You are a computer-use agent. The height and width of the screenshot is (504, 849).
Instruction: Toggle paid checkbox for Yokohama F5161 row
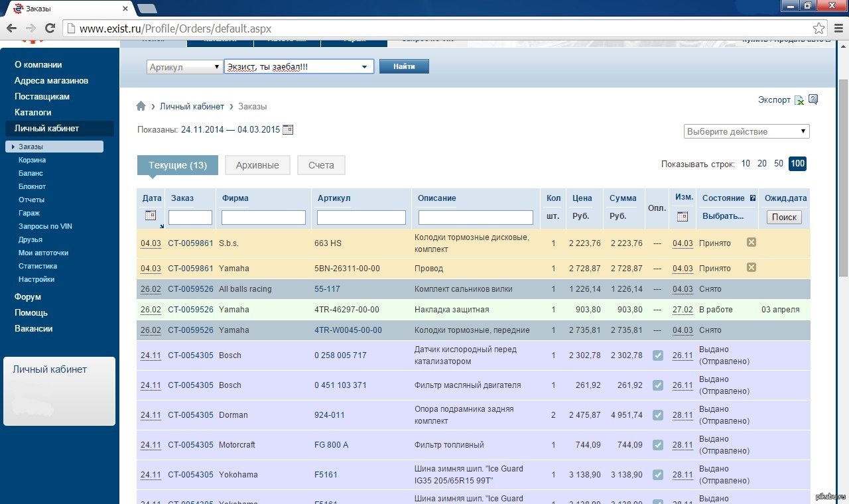pyautogui.click(x=657, y=475)
